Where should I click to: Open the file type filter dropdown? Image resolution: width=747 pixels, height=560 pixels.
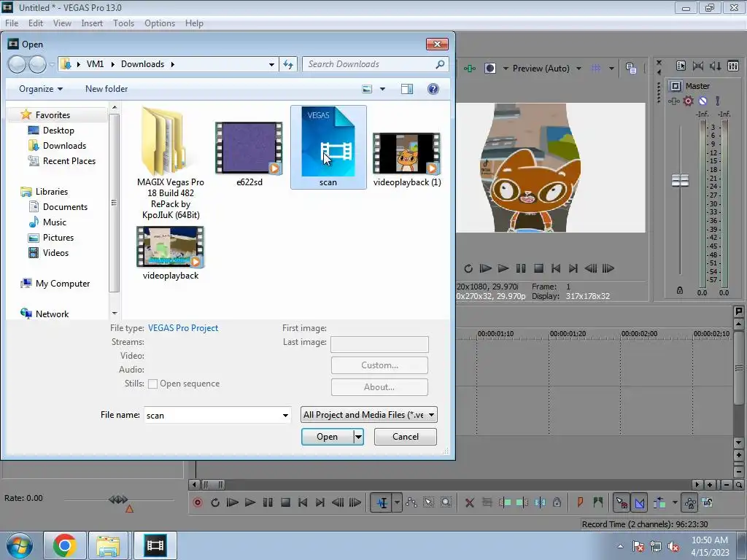click(368, 415)
